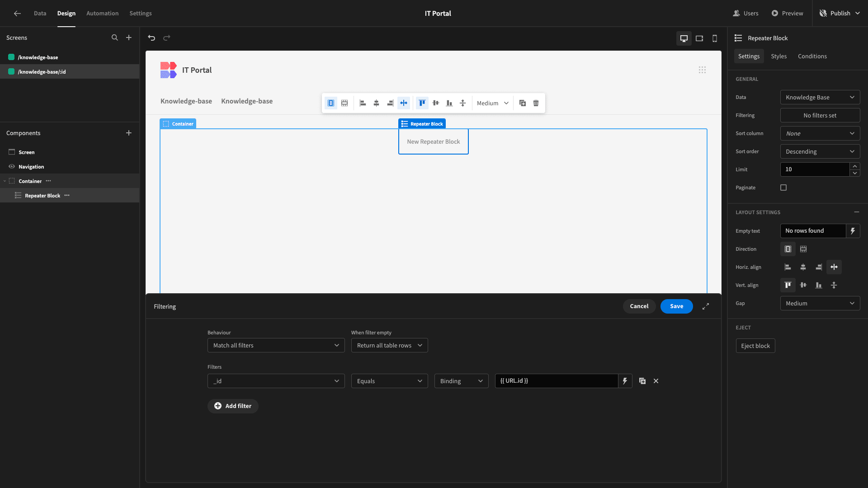Click the Cancel button

click(639, 306)
